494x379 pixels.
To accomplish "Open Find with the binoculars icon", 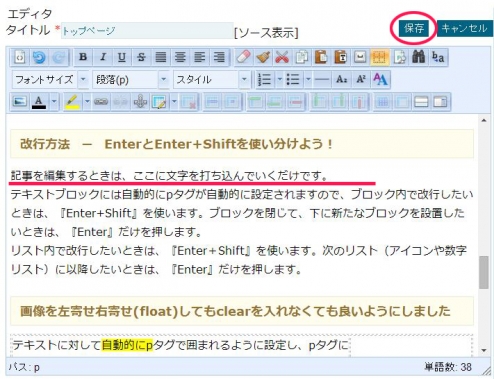I will (x=418, y=57).
